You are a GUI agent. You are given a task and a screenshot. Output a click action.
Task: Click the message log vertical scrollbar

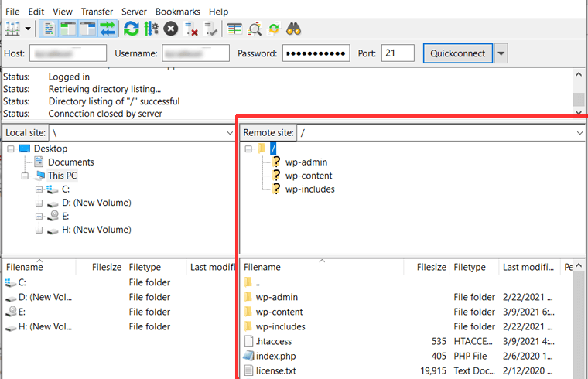click(578, 93)
